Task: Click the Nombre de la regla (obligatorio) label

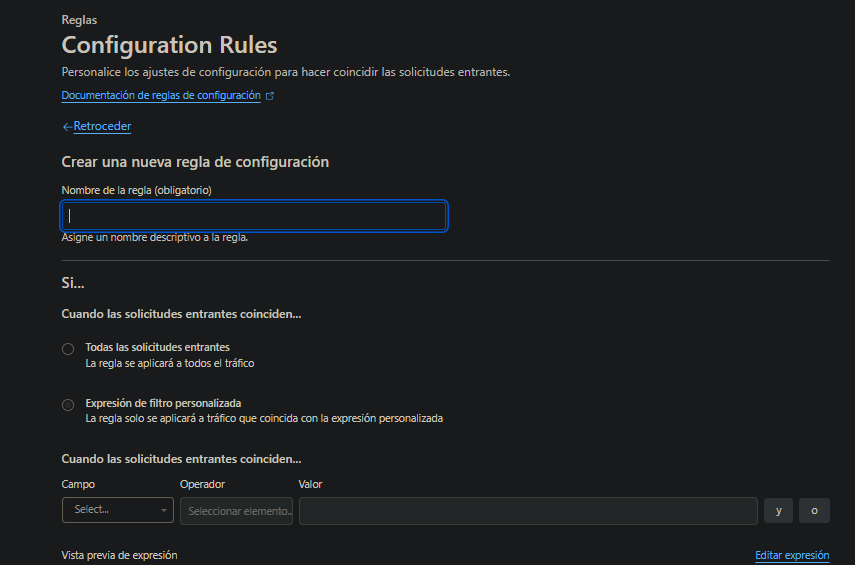Action: (x=136, y=190)
